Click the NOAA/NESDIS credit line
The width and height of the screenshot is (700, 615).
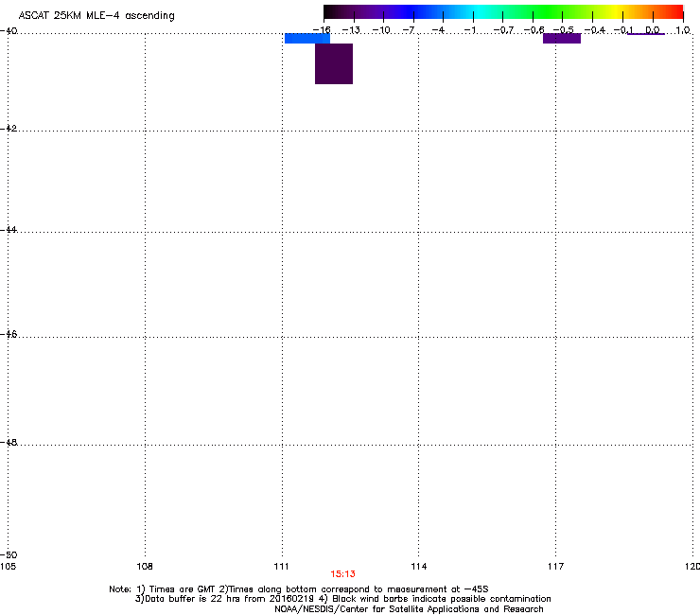(409, 608)
